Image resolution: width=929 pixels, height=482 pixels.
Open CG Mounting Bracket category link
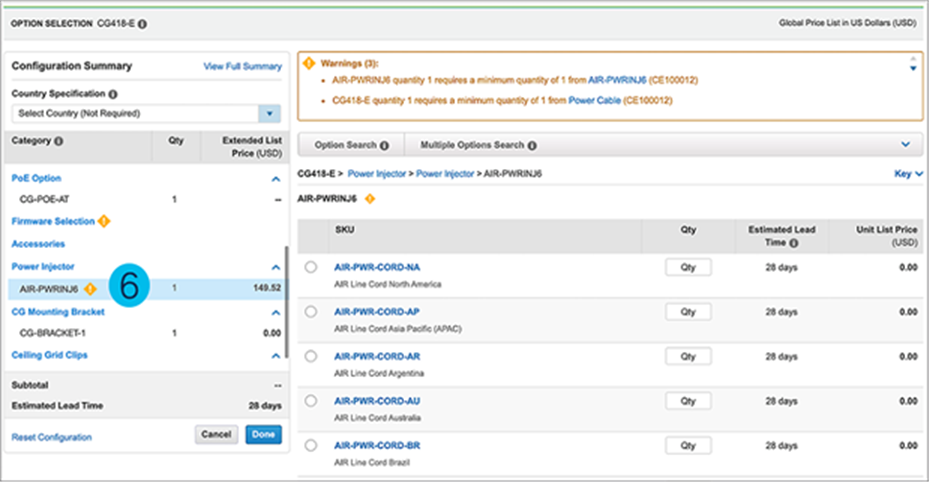pos(58,312)
